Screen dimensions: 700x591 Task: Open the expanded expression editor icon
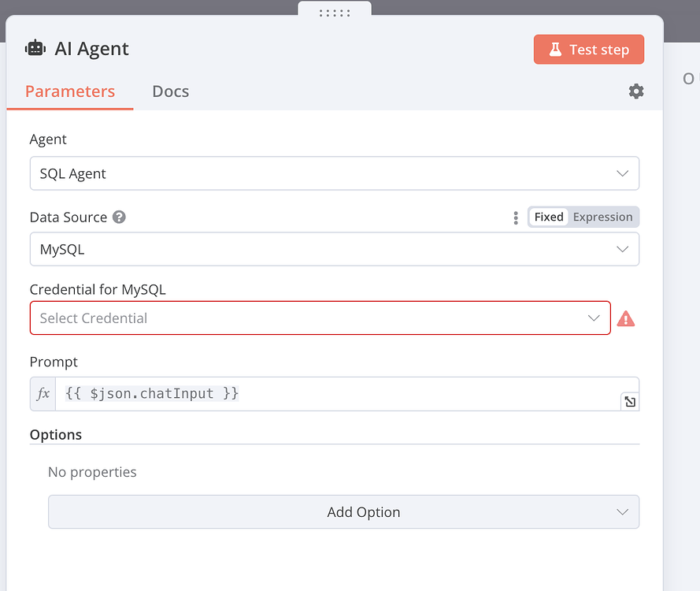pyautogui.click(x=629, y=402)
